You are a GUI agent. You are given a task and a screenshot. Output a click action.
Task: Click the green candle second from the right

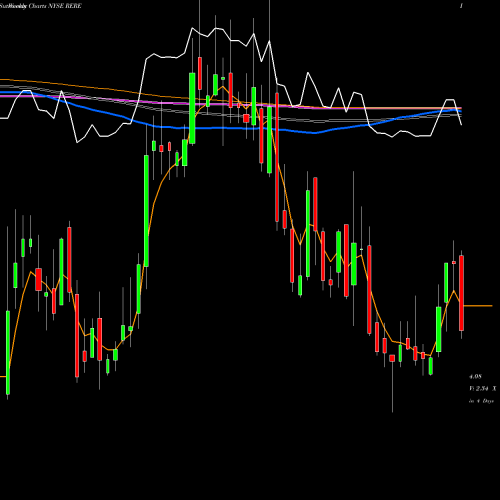pyautogui.click(x=446, y=283)
